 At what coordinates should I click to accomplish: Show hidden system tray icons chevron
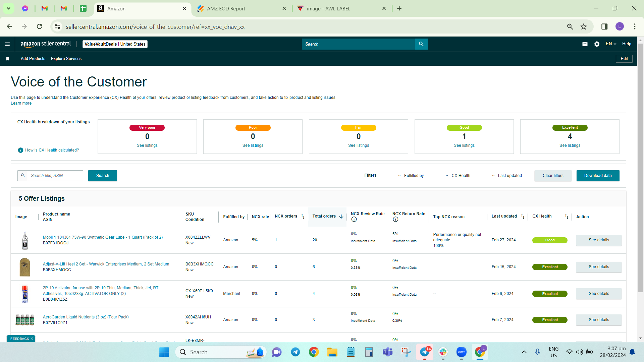pyautogui.click(x=524, y=352)
